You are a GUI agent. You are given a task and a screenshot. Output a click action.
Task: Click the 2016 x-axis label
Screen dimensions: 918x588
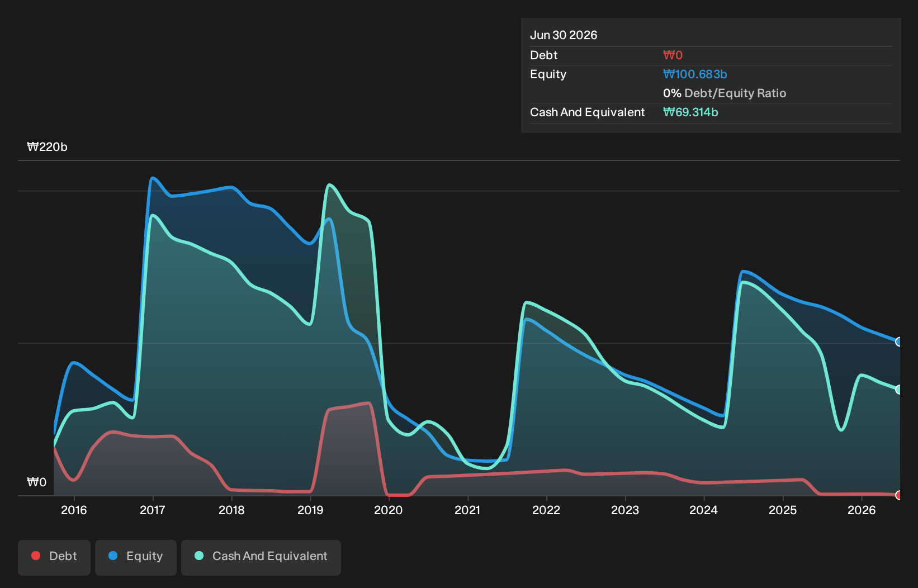(x=74, y=510)
